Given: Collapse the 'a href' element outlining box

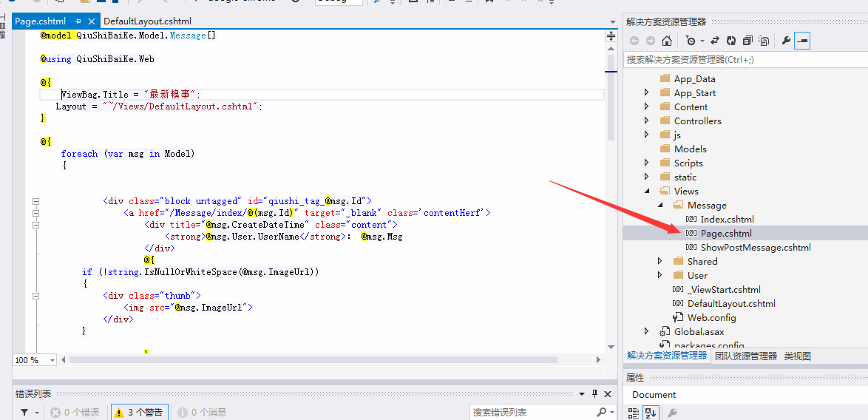Looking at the screenshot, I should coord(36,213).
